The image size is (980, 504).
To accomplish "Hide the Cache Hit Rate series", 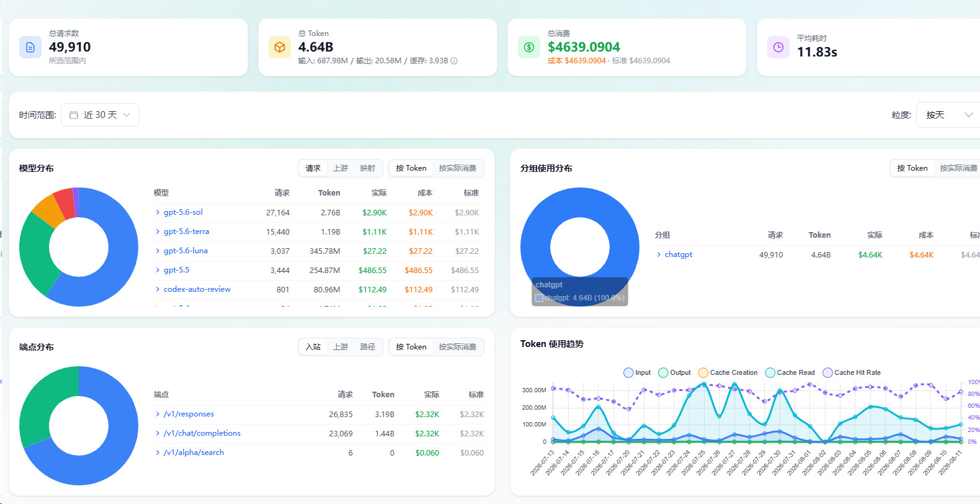I will coord(852,372).
